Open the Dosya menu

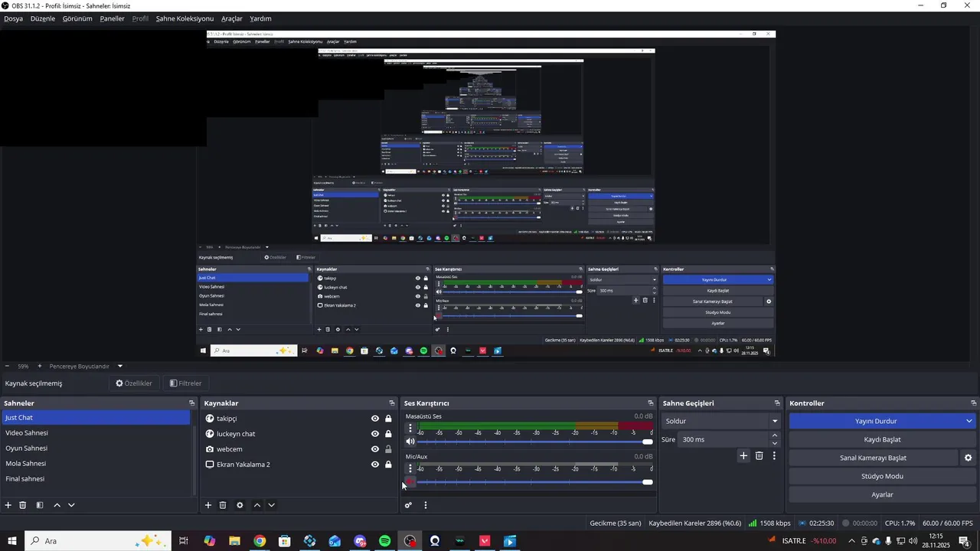pyautogui.click(x=13, y=18)
